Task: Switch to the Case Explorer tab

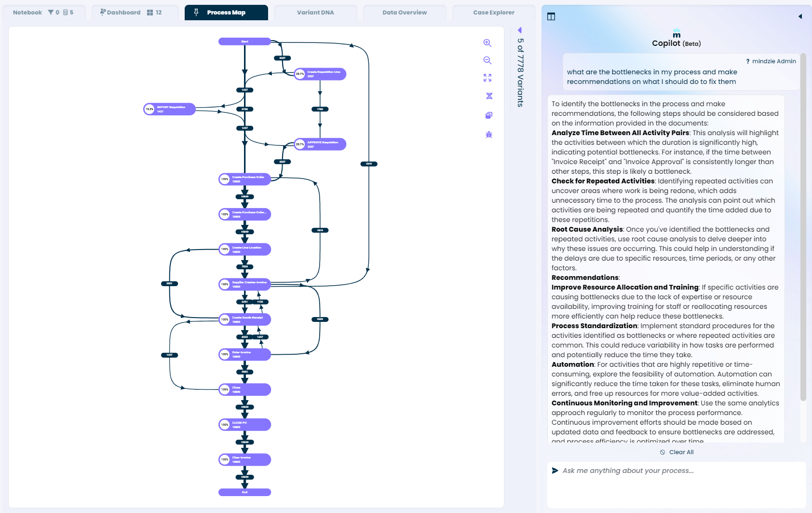Action: (x=494, y=12)
